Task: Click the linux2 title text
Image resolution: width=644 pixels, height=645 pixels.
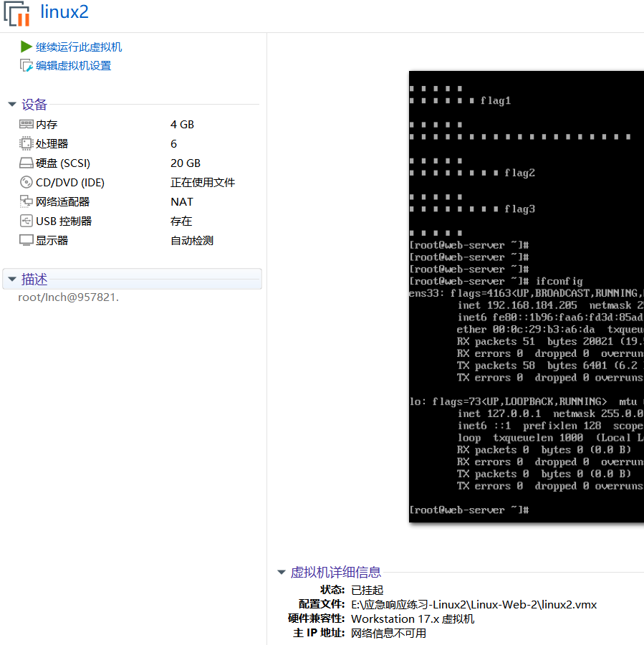Action: (64, 11)
